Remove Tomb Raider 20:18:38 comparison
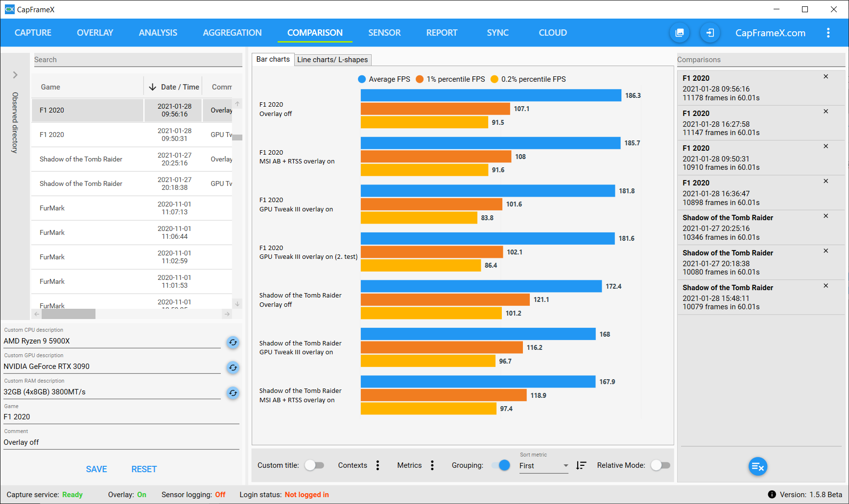 pos(825,251)
